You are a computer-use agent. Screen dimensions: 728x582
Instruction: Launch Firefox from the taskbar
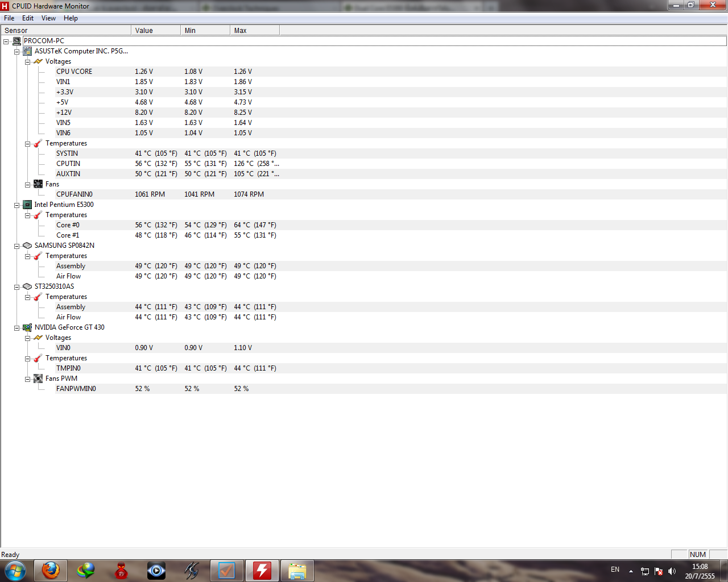51,571
